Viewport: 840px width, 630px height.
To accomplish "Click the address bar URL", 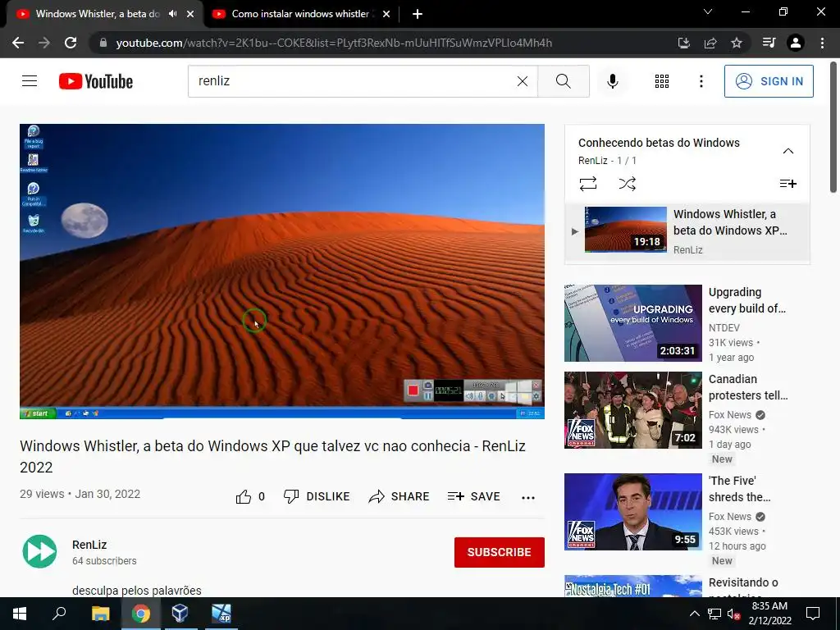I will coord(334,43).
